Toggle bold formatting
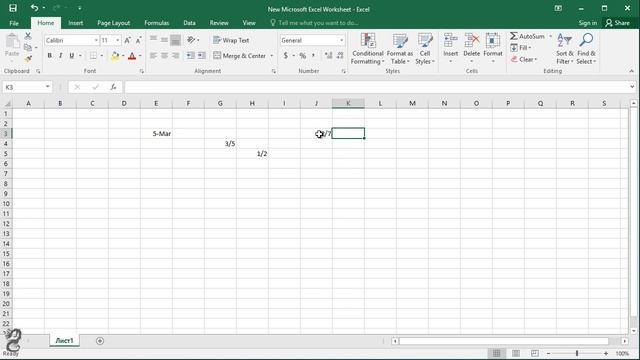 (49, 56)
